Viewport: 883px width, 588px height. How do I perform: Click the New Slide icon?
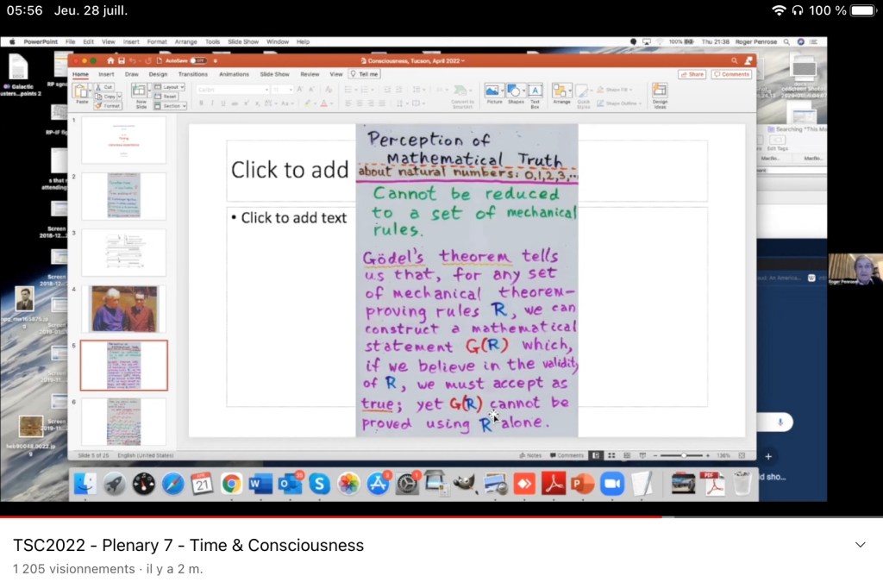click(x=141, y=94)
